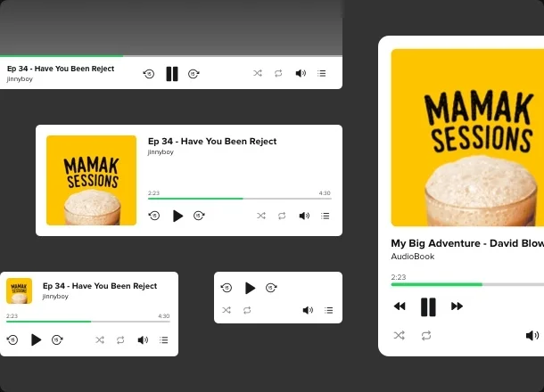
Task: Skip forward 15 seconds in top bar player
Action: pos(194,74)
